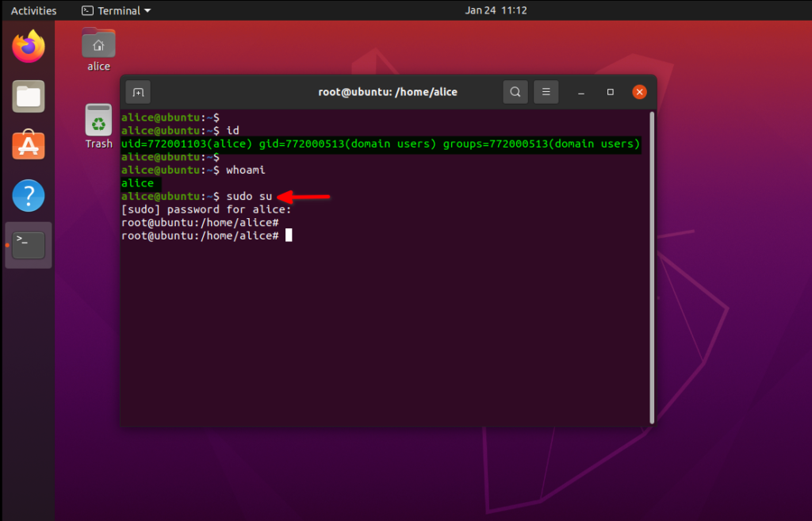Click the terminal search magnifier button
This screenshot has width=812, height=521.
pos(515,92)
